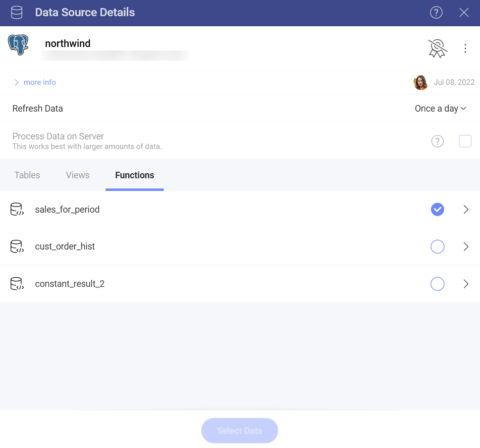Deselect the sales_for_period radio button
Viewport: 480px width, 448px height.
click(437, 210)
